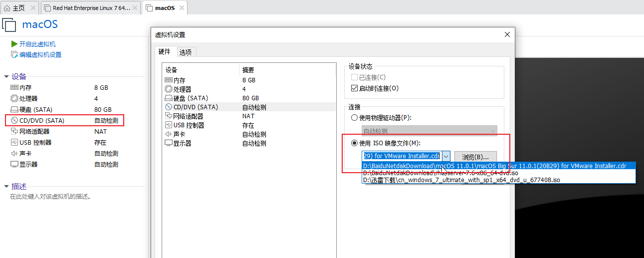Close the 主页 tab with its X
Image resolution: width=644 pixels, height=258 pixels.
point(33,8)
